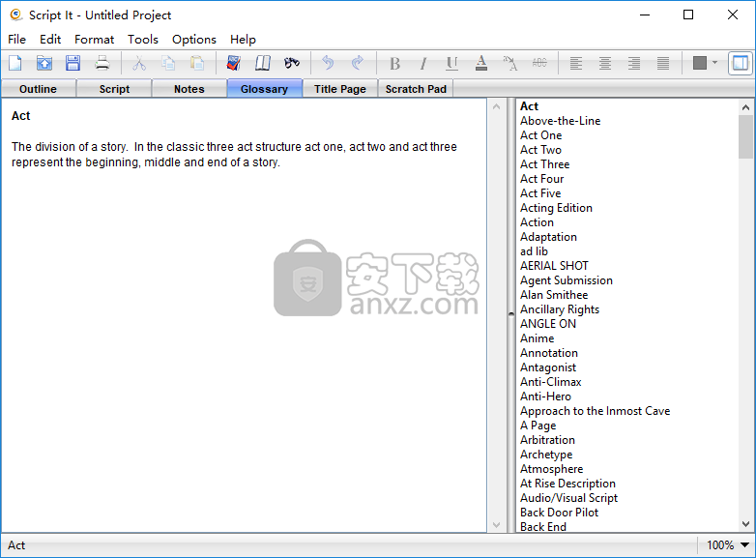Select 'Above-the-Line' glossary term
This screenshot has height=558, width=756.
(x=561, y=121)
